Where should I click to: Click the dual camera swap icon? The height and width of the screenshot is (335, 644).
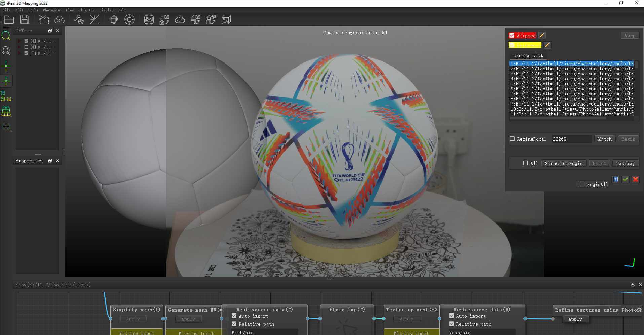pos(164,19)
